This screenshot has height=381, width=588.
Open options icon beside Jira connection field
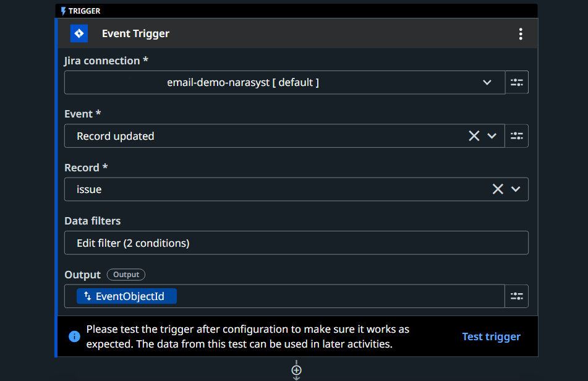pyautogui.click(x=516, y=82)
